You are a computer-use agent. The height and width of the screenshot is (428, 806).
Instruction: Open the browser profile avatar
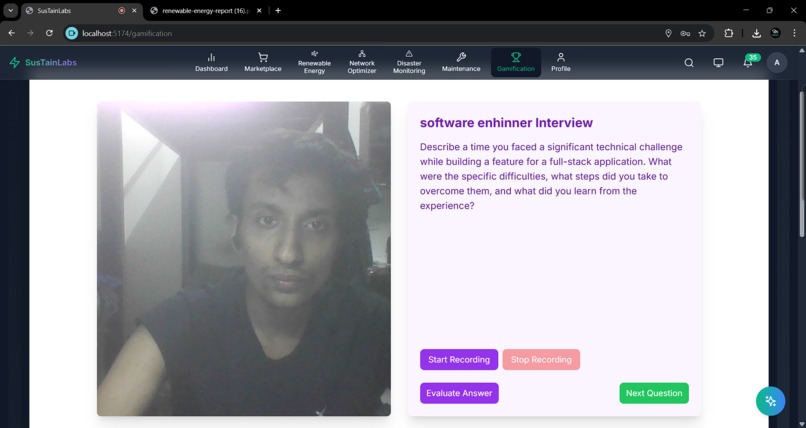(x=776, y=33)
